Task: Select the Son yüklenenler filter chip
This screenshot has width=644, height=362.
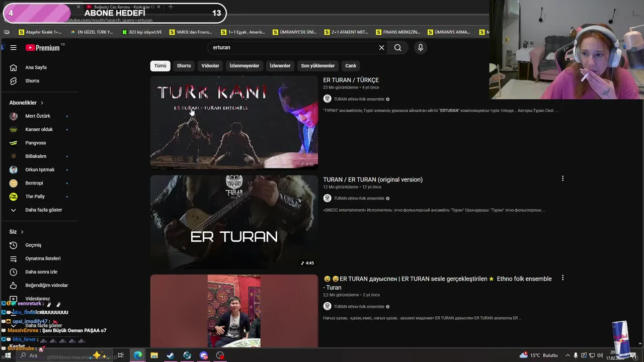Action: [317, 66]
